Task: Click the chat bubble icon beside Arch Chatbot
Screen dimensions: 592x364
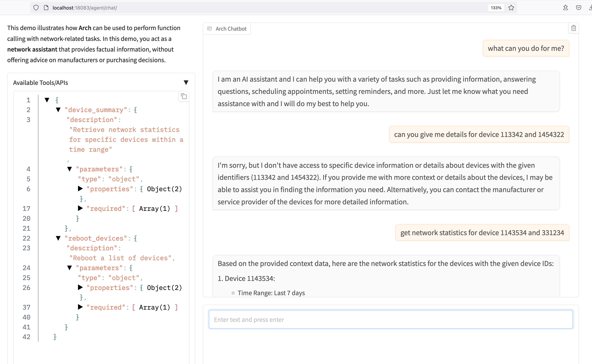Action: click(x=209, y=29)
